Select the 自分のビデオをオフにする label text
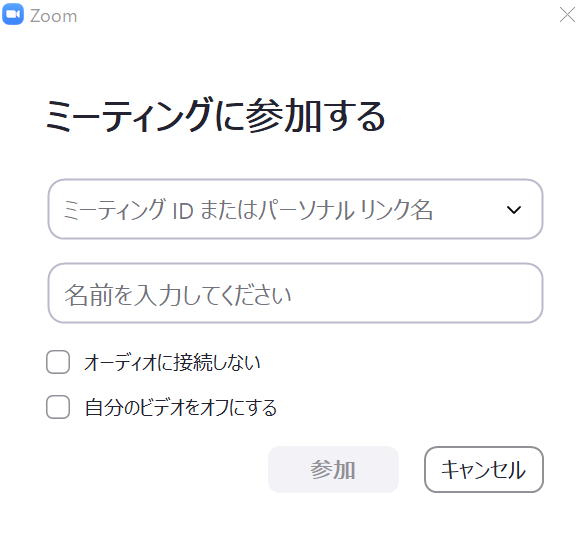 click(x=181, y=407)
